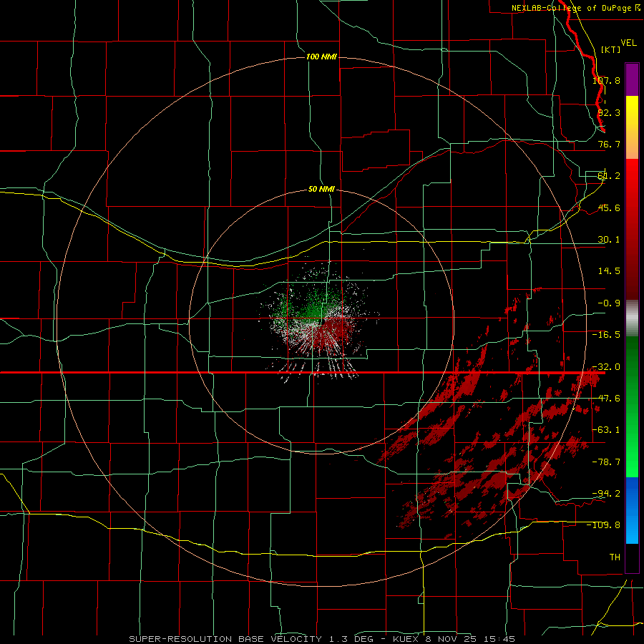644x644 pixels.
Task: Click the -63.1 velocity scale value
Action: (x=606, y=430)
